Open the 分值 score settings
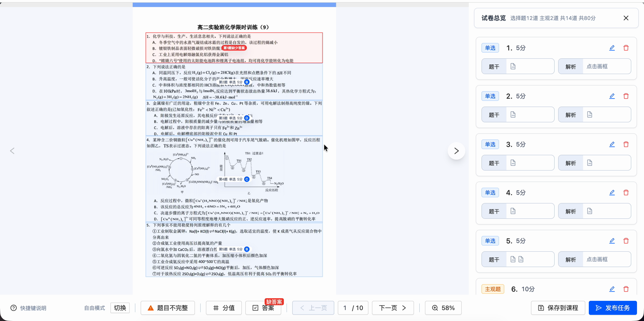The height and width of the screenshot is (321, 644). click(224, 308)
